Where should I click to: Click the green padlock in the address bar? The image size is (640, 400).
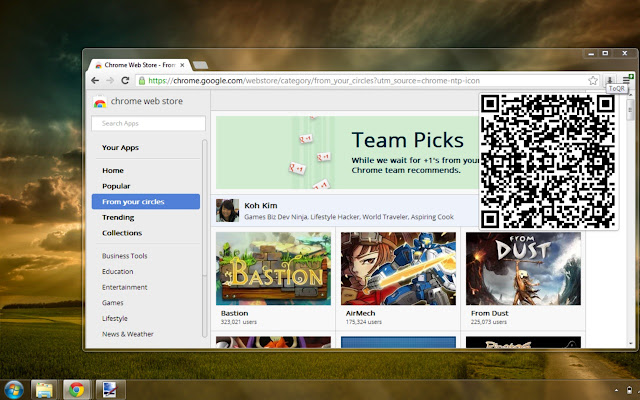pos(142,80)
